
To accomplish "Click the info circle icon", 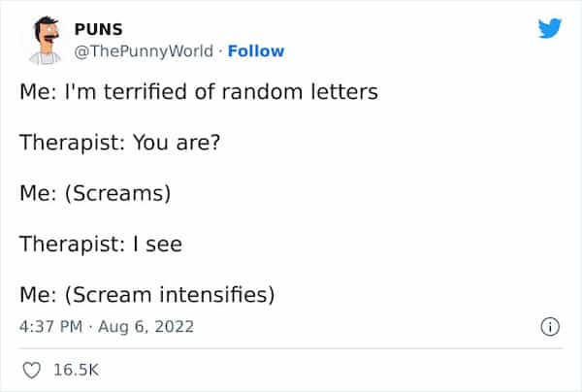I will 550,327.
